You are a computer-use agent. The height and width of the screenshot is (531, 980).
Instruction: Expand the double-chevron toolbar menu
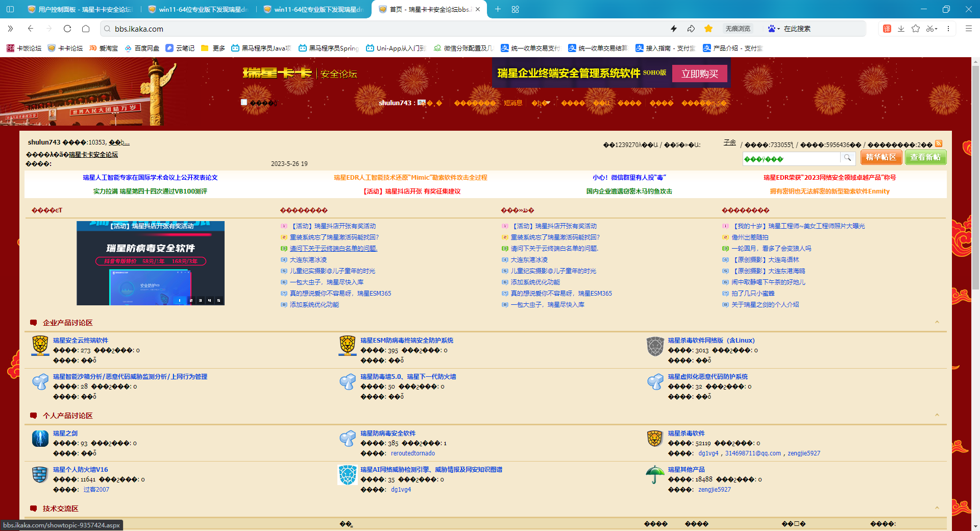tap(10, 29)
